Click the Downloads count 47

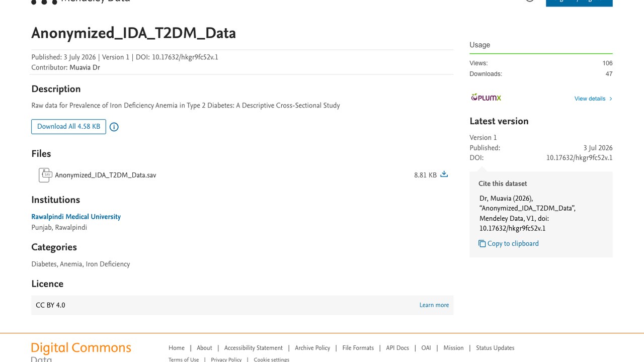609,74
